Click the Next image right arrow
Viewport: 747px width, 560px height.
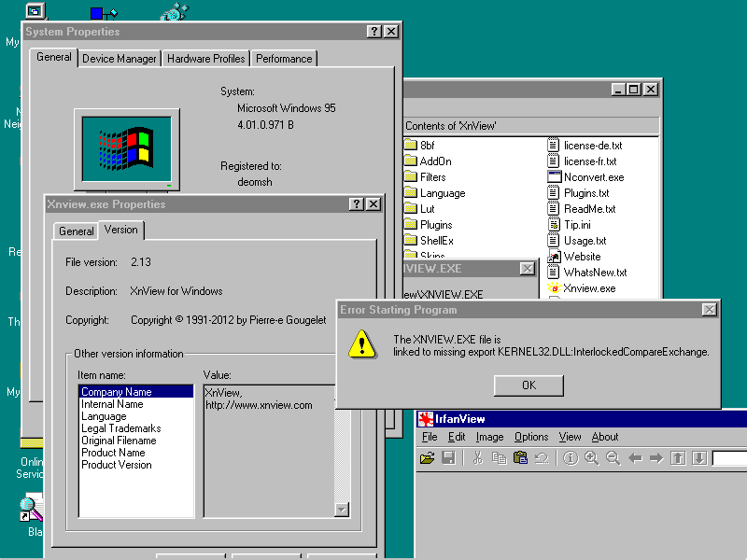(656, 458)
